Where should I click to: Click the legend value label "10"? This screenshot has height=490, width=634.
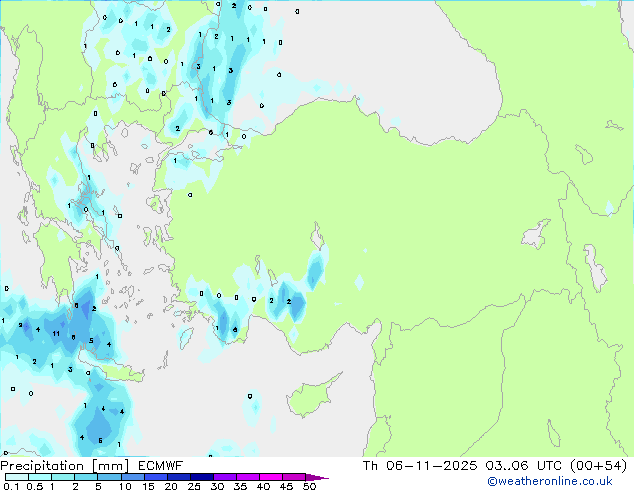tap(125, 486)
